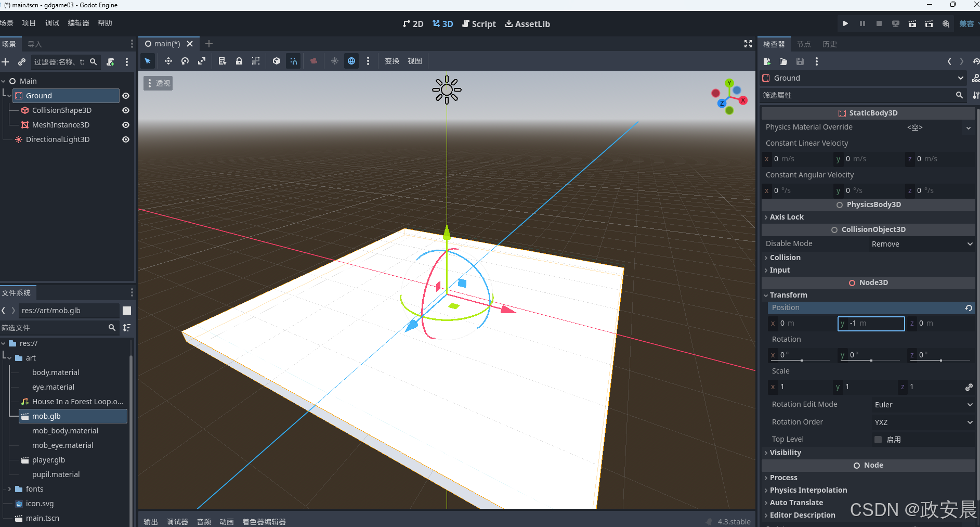Toggle filesystem split view square button
The height and width of the screenshot is (527, 980).
click(127, 311)
